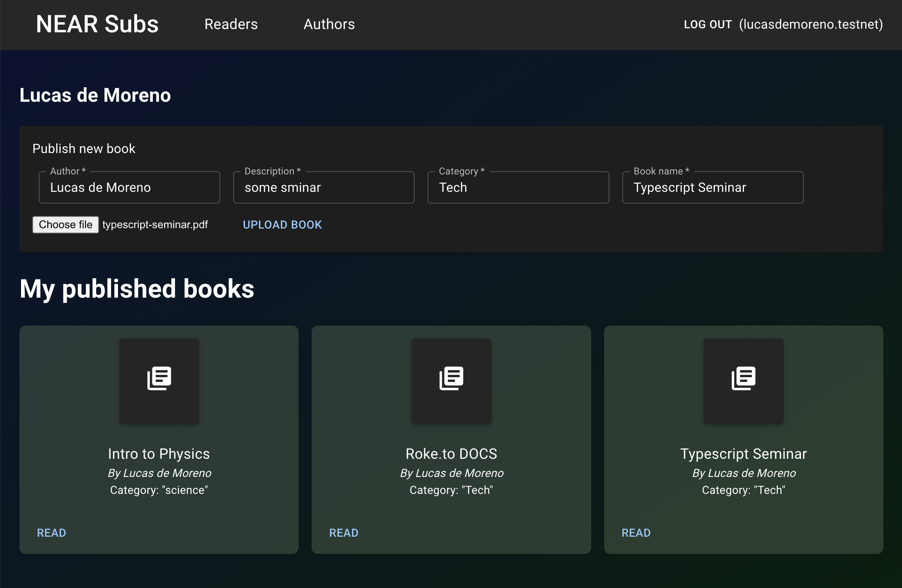902x588 pixels.
Task: Click the Roke.to DOCS card title
Action: [451, 454]
